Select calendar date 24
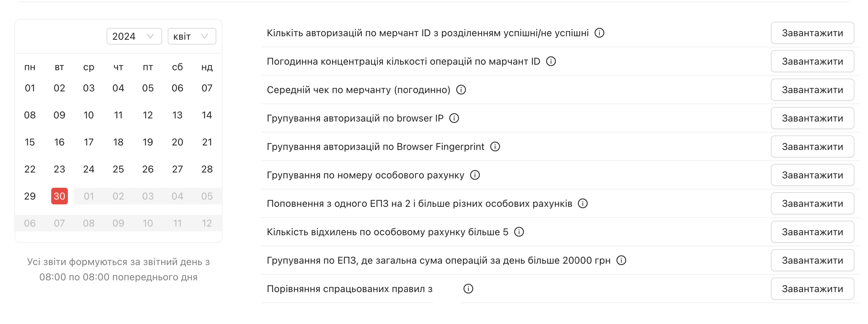This screenshot has height=324, width=868. pos(89,169)
